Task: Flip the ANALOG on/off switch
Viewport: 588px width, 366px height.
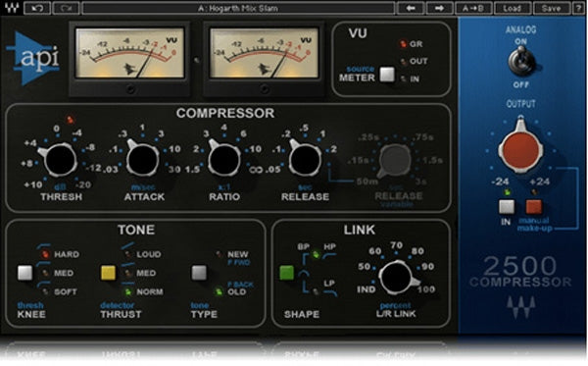Action: (522, 62)
